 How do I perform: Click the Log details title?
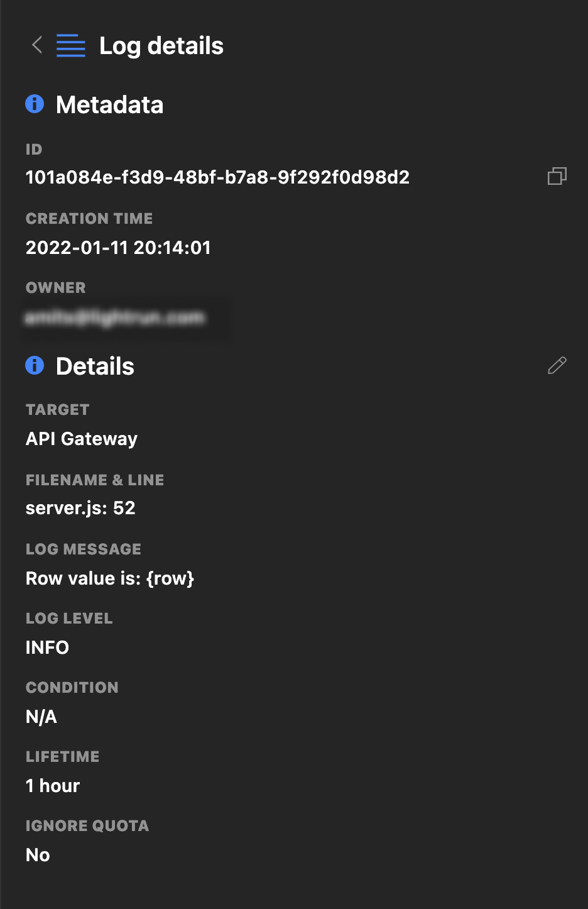tap(161, 46)
